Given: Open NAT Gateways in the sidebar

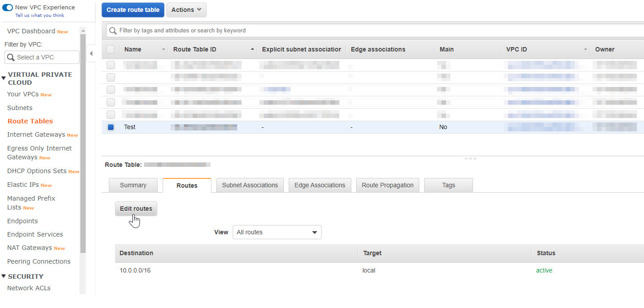Looking at the screenshot, I should (x=29, y=248).
